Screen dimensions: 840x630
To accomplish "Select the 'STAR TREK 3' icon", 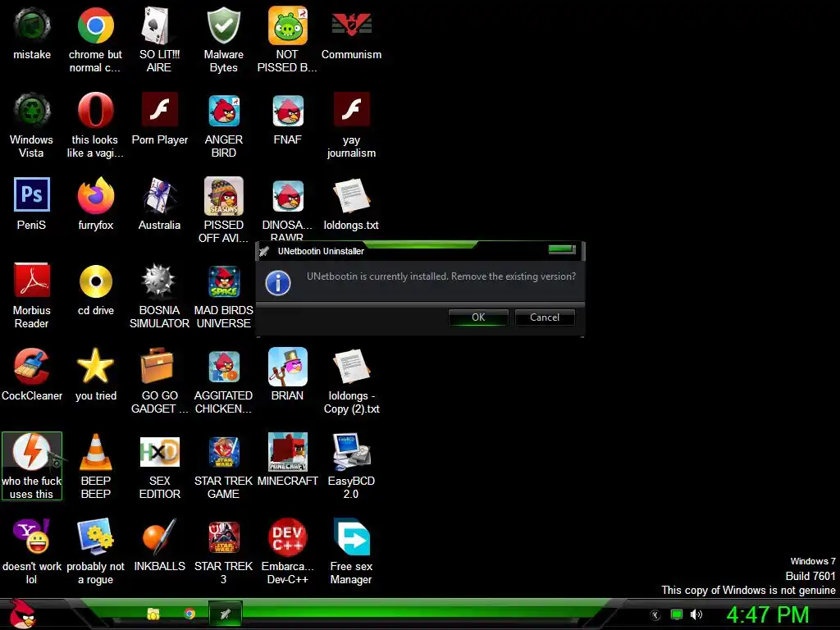I will coord(223,536).
